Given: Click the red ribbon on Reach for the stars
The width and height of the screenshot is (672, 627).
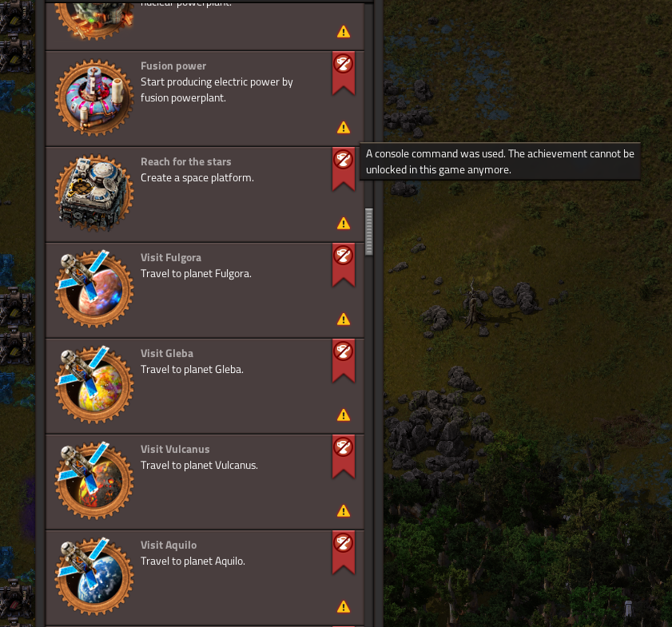Looking at the screenshot, I should pos(344,169).
